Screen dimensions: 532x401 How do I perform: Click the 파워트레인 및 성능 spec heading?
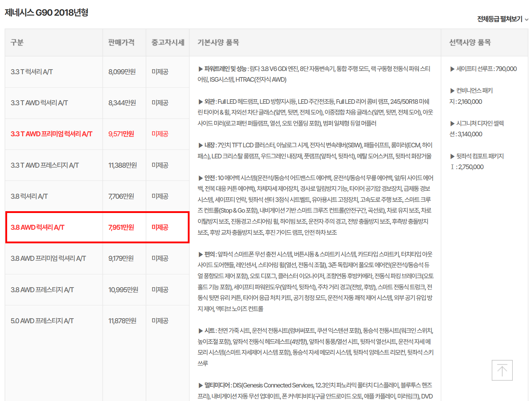tap(225, 69)
